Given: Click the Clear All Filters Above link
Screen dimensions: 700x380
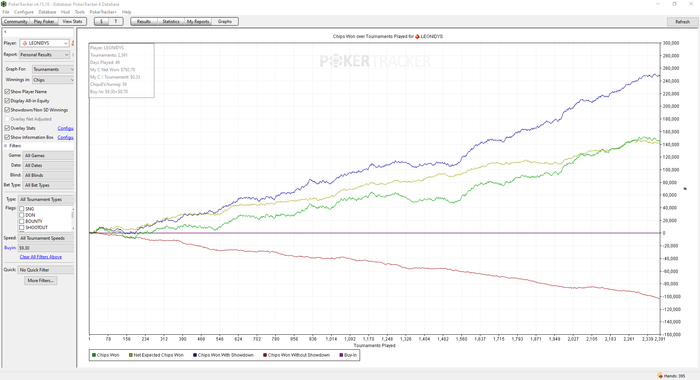Looking at the screenshot, I should pyautogui.click(x=41, y=257).
